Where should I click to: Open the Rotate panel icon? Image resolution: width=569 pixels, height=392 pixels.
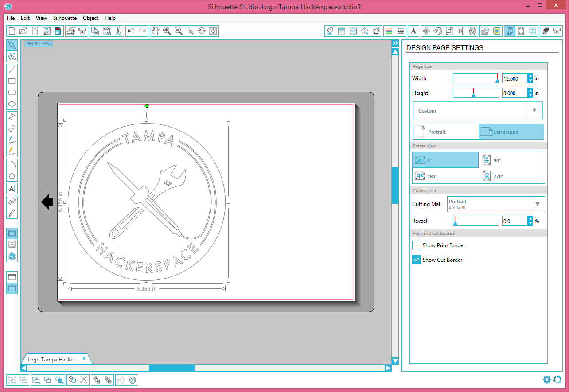point(438,31)
